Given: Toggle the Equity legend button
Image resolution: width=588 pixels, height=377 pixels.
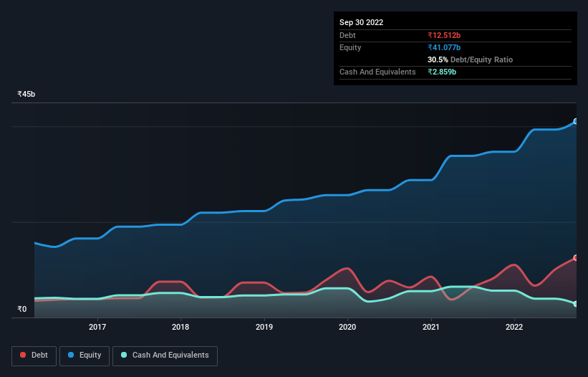Looking at the screenshot, I should click(85, 355).
